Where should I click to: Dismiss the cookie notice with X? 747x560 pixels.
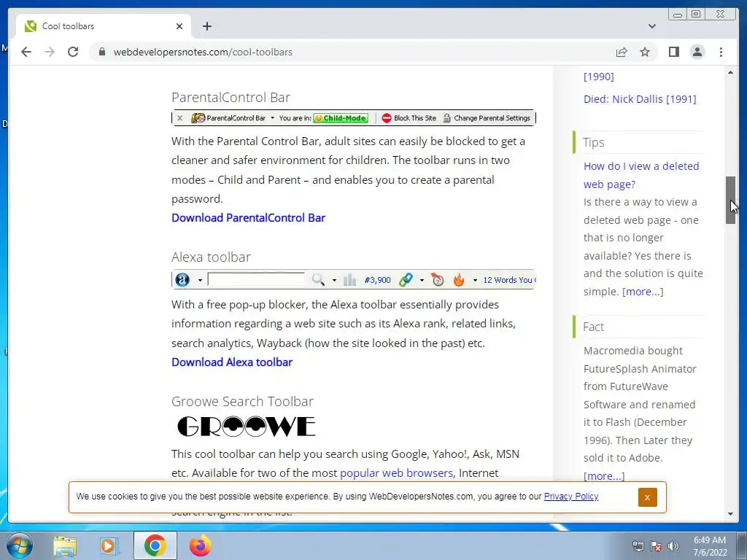pos(648,497)
